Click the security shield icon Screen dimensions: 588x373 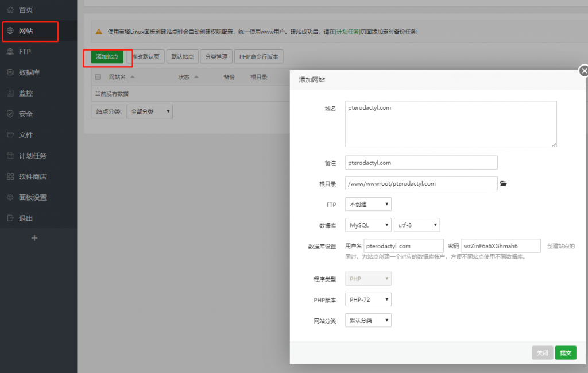click(x=10, y=114)
